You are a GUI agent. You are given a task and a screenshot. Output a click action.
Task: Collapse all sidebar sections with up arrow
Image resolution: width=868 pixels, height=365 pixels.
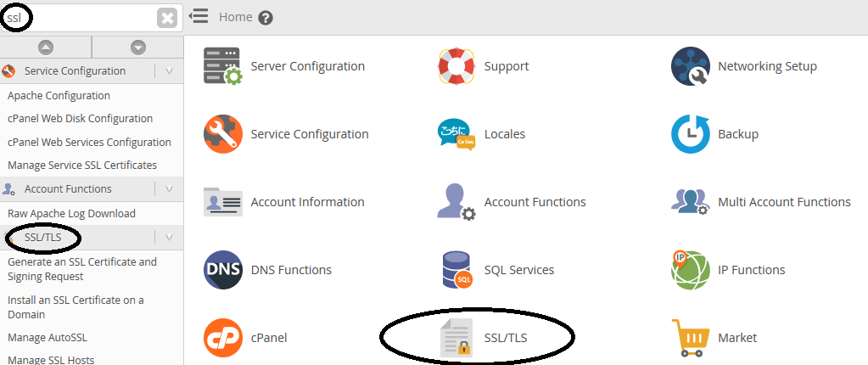click(46, 48)
